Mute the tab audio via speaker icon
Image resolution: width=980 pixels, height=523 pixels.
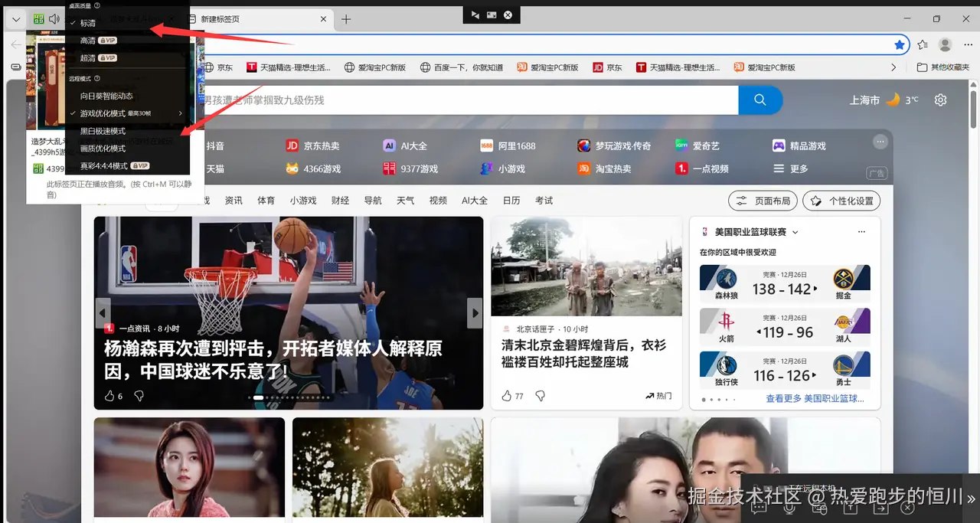pyautogui.click(x=53, y=18)
